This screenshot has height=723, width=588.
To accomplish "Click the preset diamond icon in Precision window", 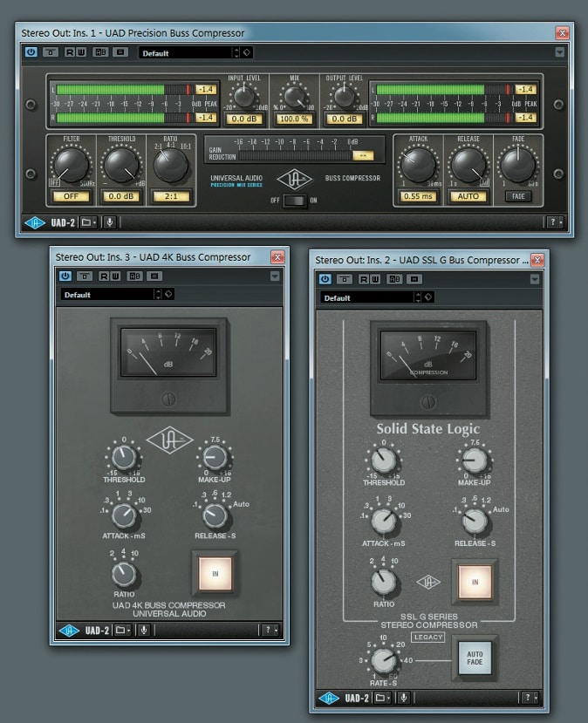I will (x=247, y=52).
